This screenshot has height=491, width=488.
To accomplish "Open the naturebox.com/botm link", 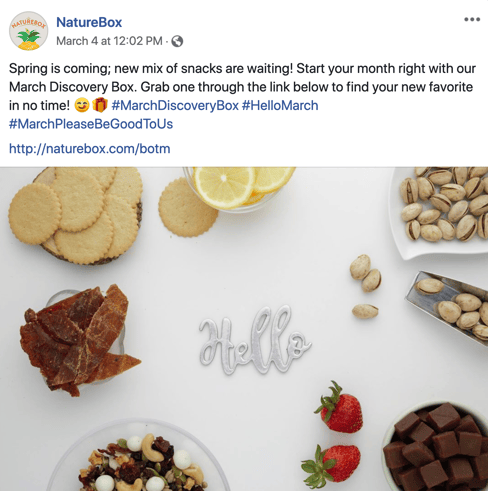I will pyautogui.click(x=90, y=149).
